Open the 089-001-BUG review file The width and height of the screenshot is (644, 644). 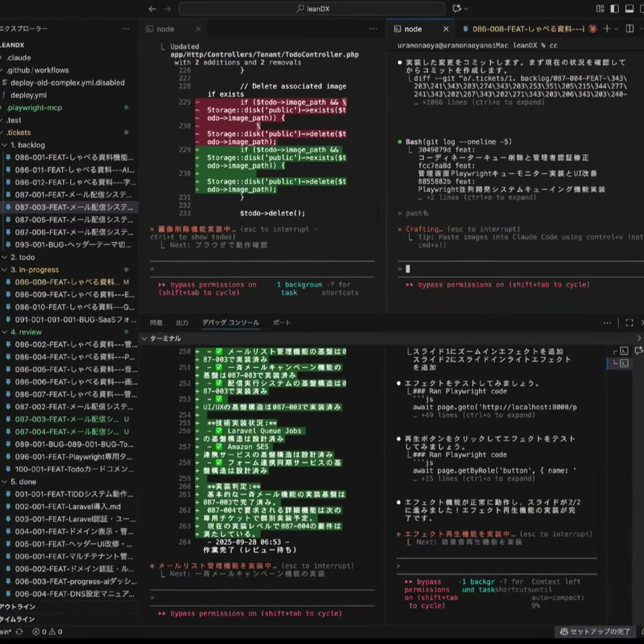74,444
